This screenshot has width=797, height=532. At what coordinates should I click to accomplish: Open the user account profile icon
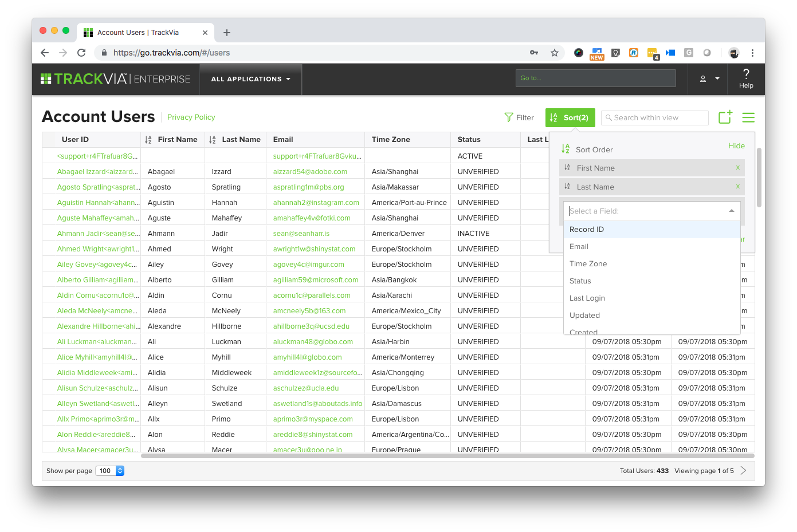(703, 79)
